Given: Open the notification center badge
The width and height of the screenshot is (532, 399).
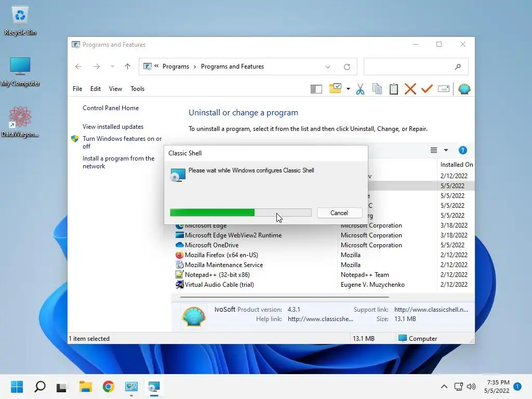Looking at the screenshot, I should pyautogui.click(x=517, y=387).
